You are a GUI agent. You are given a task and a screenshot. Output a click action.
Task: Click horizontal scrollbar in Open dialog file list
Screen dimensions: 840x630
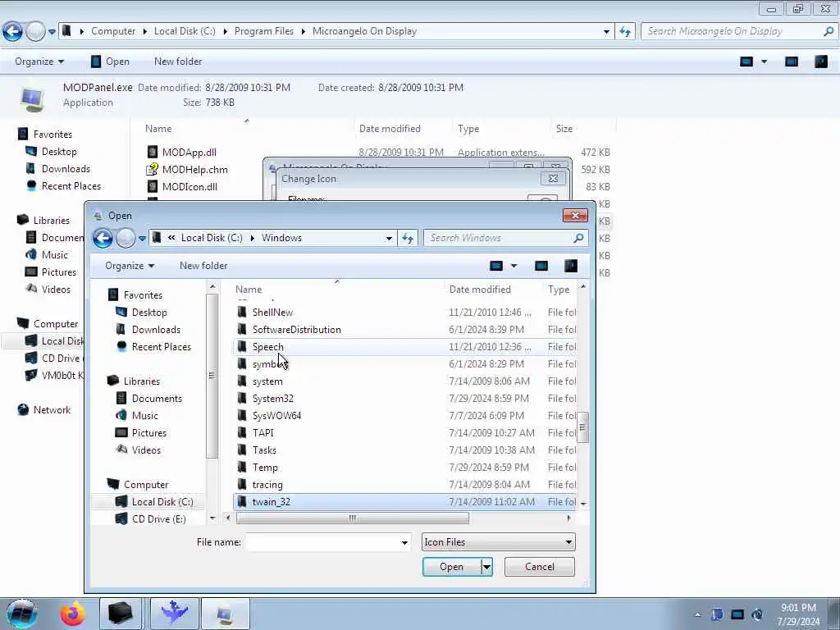tap(353, 518)
